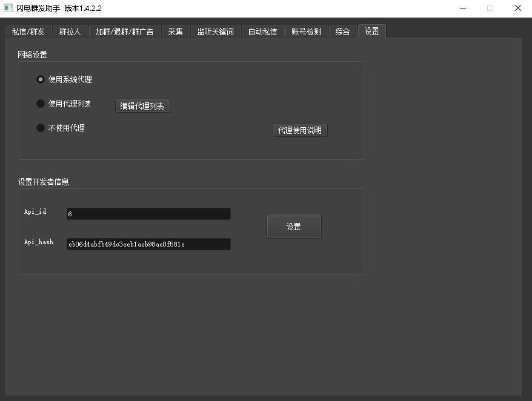Open the 私信/群发 tab

tap(28, 32)
